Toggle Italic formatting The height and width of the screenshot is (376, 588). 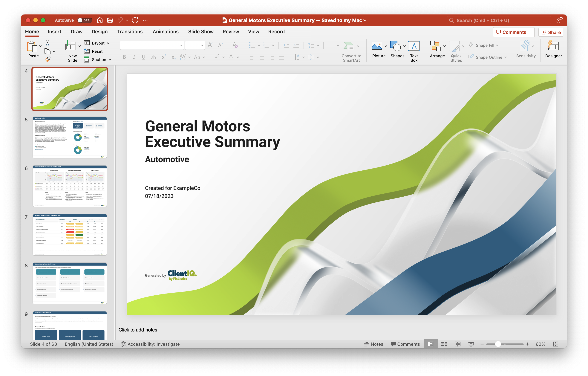(134, 57)
